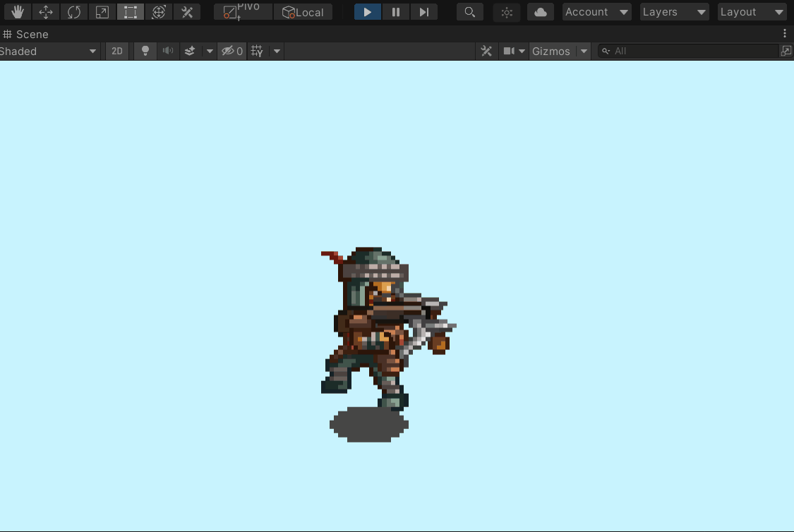This screenshot has width=794, height=532.
Task: Open the cloud services icon
Action: (x=541, y=12)
